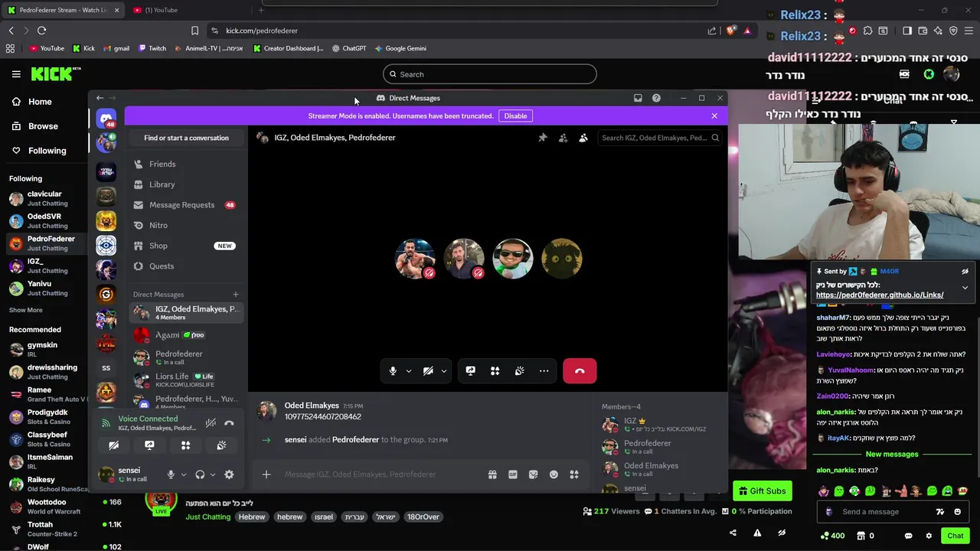
Task: Focus the Discord conversation search field
Action: (659, 138)
